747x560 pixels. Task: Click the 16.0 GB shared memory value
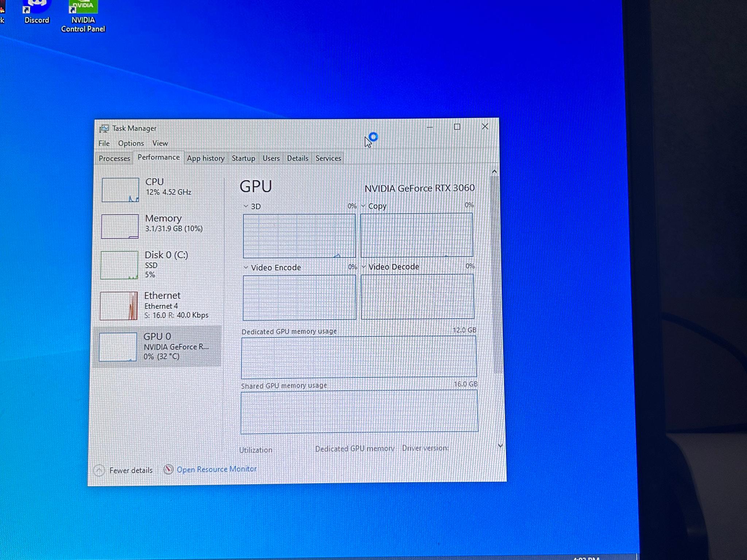tap(465, 384)
